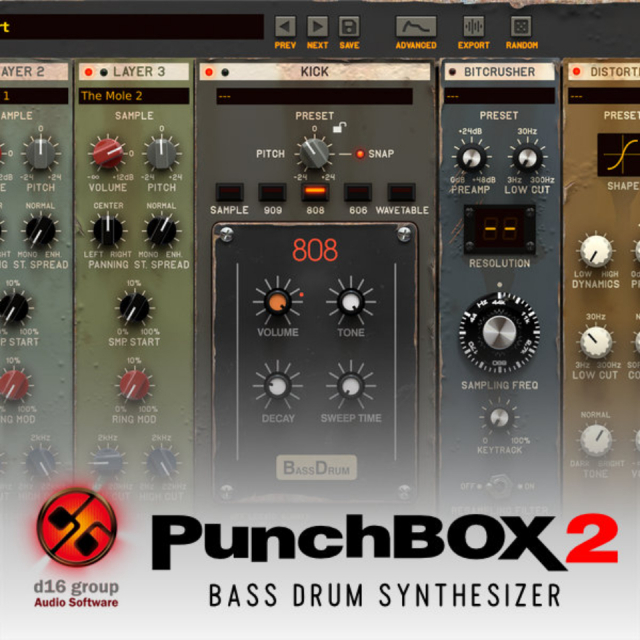Enable the BITCRUSHER module LED

click(x=452, y=72)
